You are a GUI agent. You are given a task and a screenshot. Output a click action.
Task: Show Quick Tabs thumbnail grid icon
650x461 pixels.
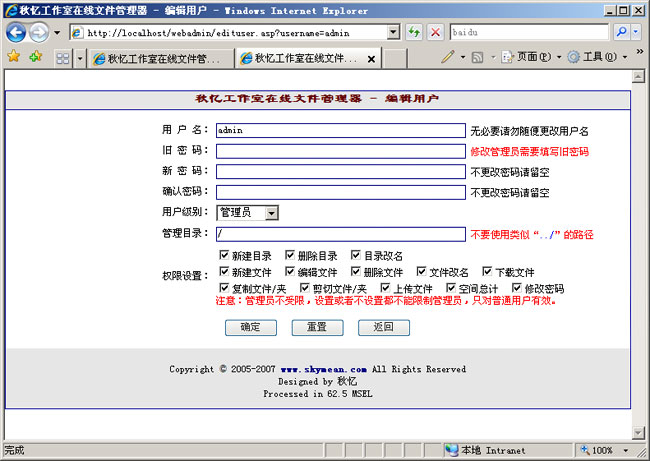63,58
